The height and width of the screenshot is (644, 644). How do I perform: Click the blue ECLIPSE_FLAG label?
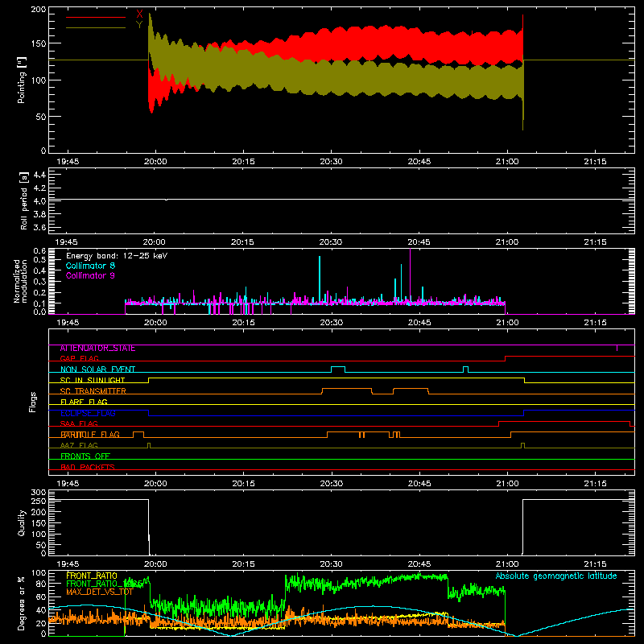pos(88,413)
